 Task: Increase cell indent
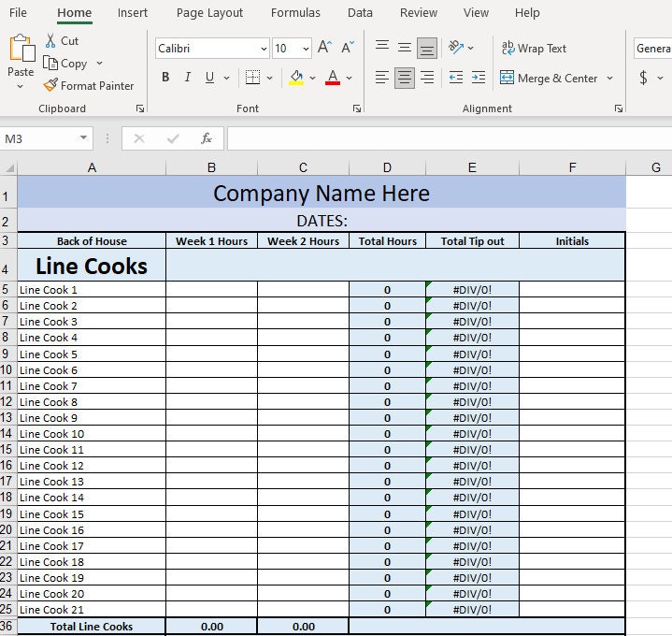(x=479, y=78)
